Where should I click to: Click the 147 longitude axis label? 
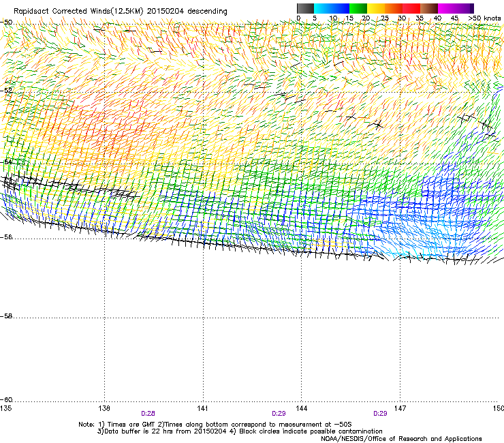coord(400,408)
